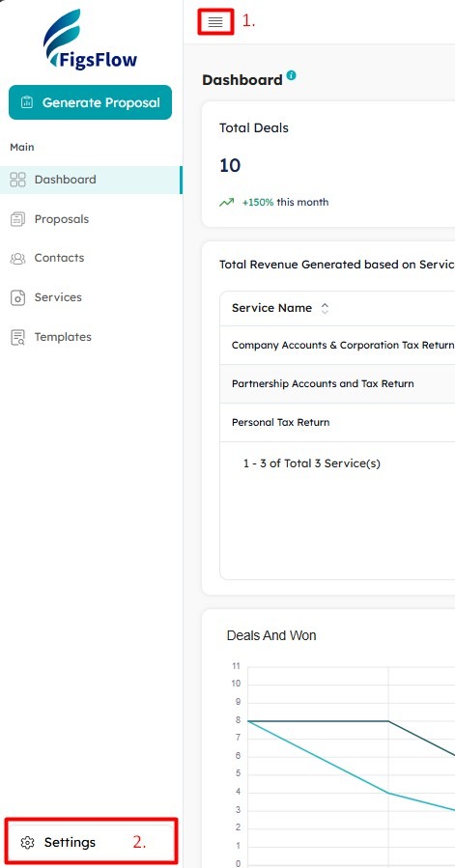Select the Company Accounts & Corporation Tax Return row
The image size is (455, 868).
point(337,345)
